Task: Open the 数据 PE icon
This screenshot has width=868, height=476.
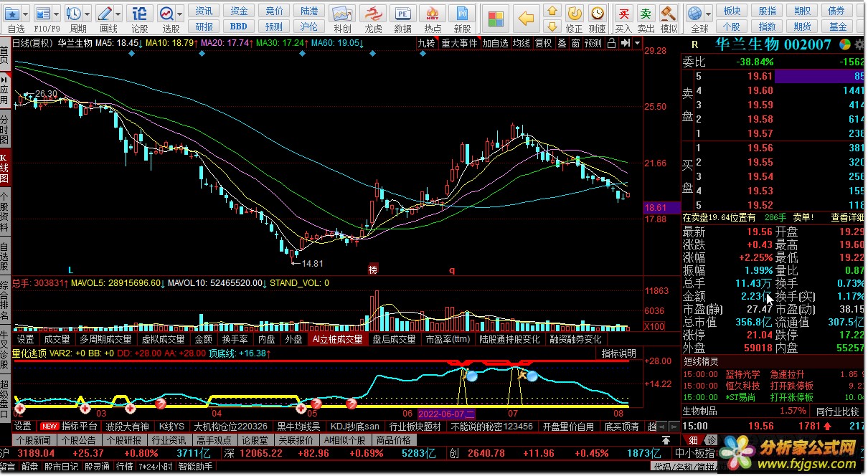Action: pyautogui.click(x=403, y=14)
